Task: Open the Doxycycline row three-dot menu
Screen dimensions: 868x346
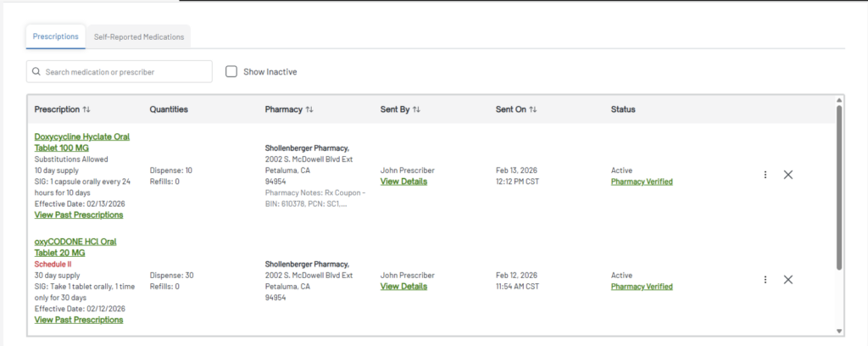Action: (765, 175)
